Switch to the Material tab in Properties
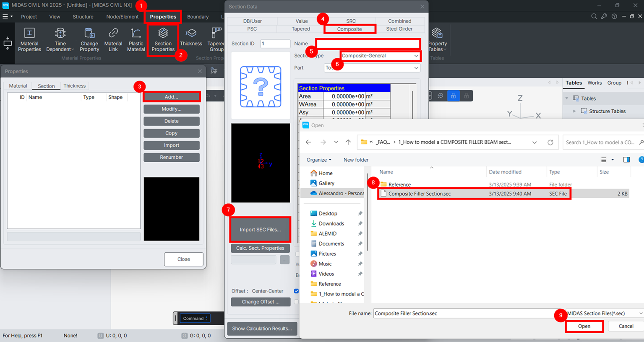The width and height of the screenshot is (644, 342). pyautogui.click(x=18, y=85)
